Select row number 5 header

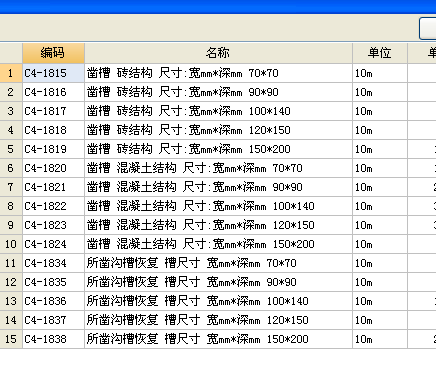[11, 149]
